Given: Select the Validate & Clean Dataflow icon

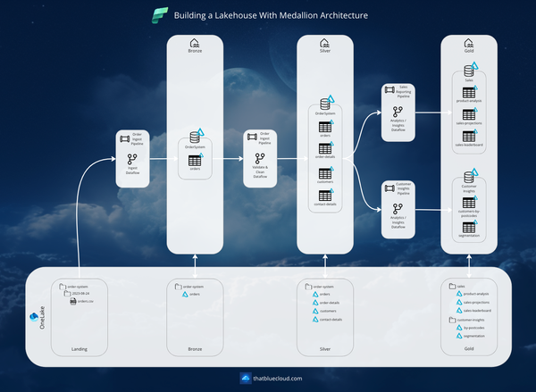Looking at the screenshot, I should click(260, 158).
